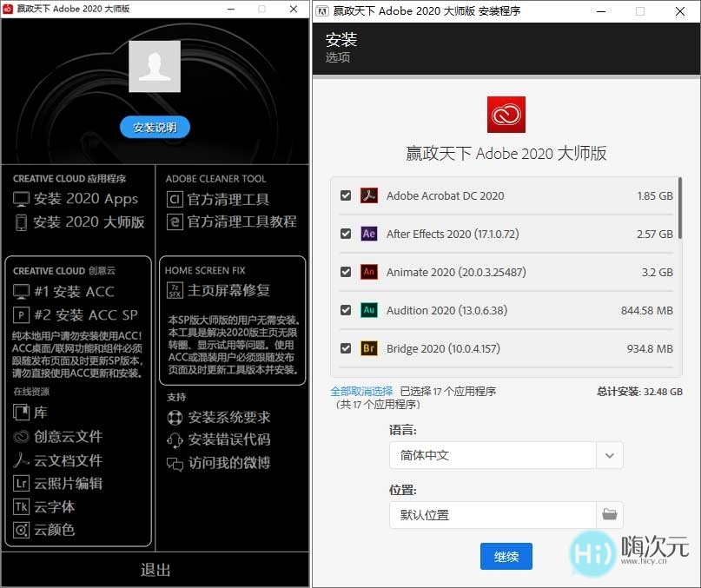Click 退出 at the bottom left
701x588 pixels.
(154, 571)
